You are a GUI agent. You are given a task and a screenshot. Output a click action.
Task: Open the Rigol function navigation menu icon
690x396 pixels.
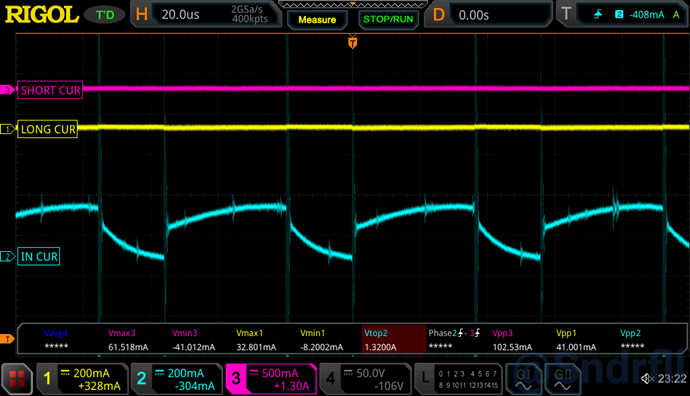coord(17,379)
